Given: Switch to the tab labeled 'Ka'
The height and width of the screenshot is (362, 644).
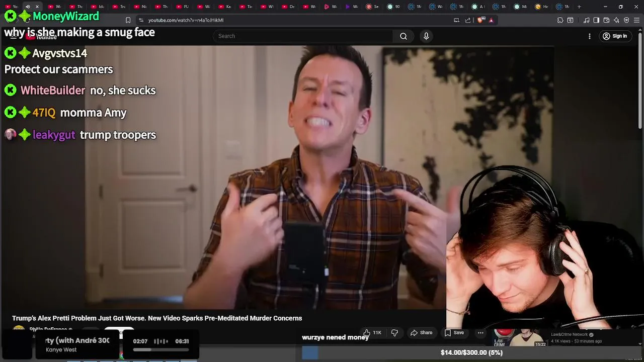Looking at the screenshot, I should pos(224,7).
